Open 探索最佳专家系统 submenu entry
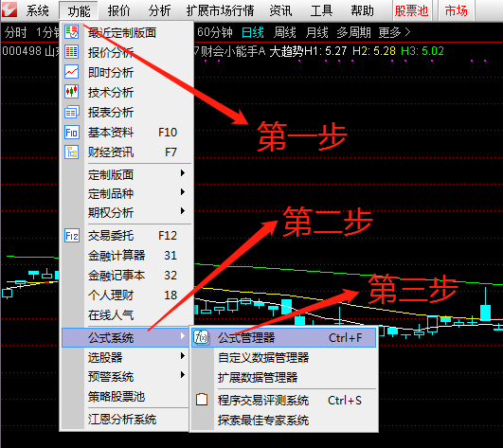The width and height of the screenshot is (503, 448). [x=283, y=421]
